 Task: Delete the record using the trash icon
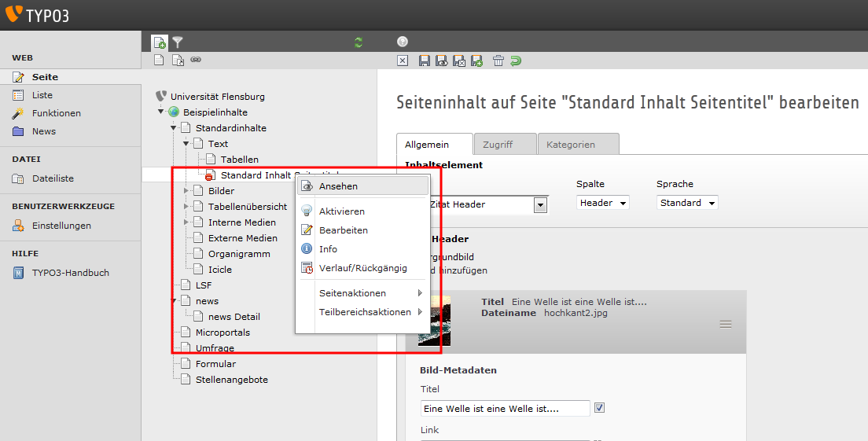[498, 61]
